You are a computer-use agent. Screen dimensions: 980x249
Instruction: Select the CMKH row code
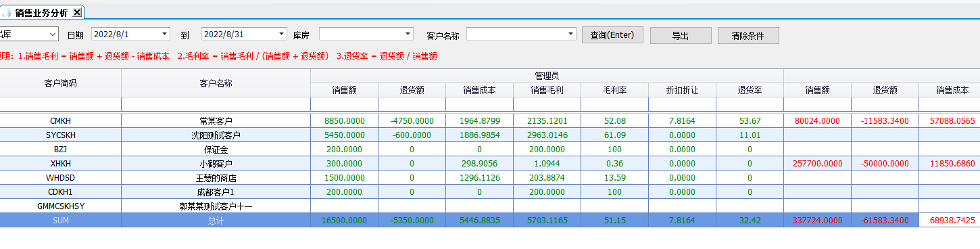pyautogui.click(x=61, y=120)
